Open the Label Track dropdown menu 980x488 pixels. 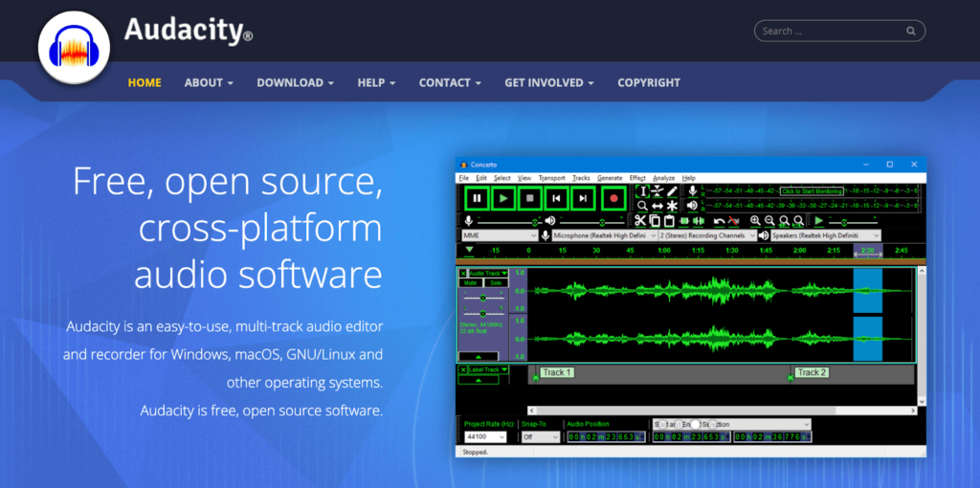[x=489, y=370]
